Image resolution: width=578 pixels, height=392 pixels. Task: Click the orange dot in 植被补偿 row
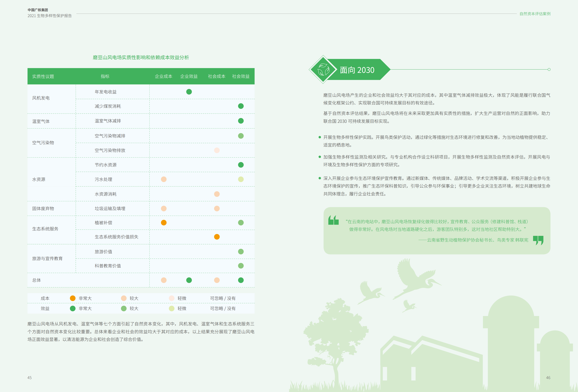pos(164,223)
